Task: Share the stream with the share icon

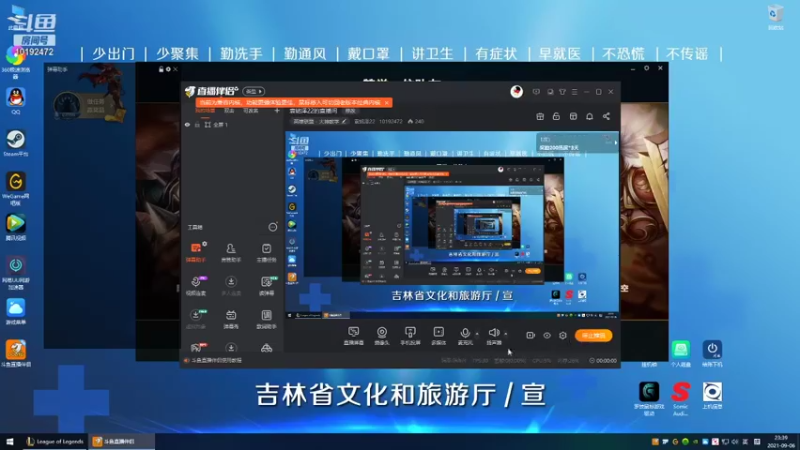Action: [606, 116]
